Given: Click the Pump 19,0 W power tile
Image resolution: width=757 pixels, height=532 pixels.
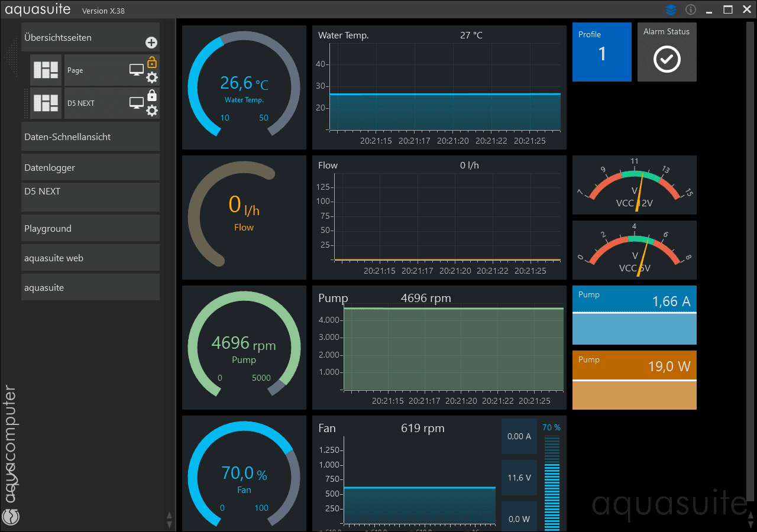Looking at the screenshot, I should [x=635, y=380].
